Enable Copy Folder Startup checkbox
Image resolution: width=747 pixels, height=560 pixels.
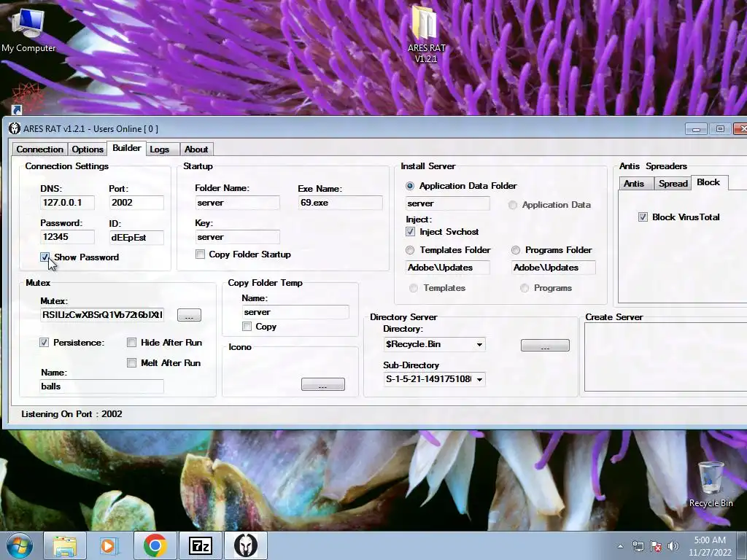[x=200, y=254]
